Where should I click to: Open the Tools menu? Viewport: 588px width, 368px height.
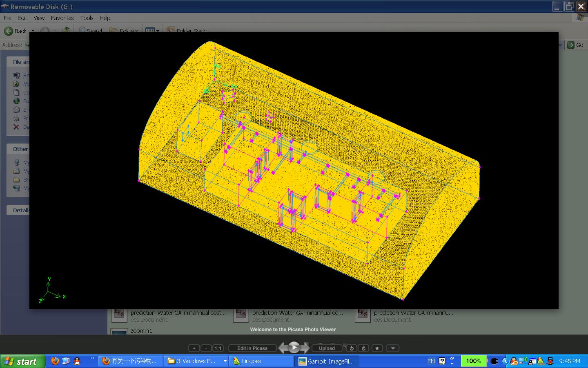point(87,18)
